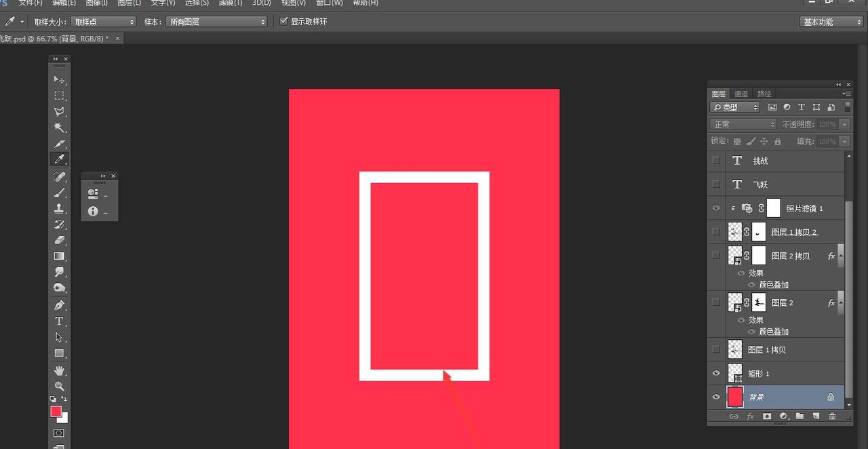
Task: Hide the 背景 layer
Action: (x=716, y=397)
